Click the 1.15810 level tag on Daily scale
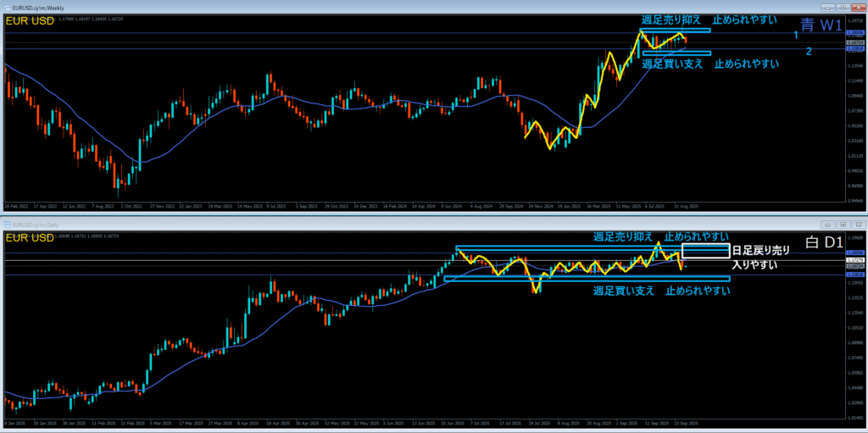The image size is (868, 433). 854,275
